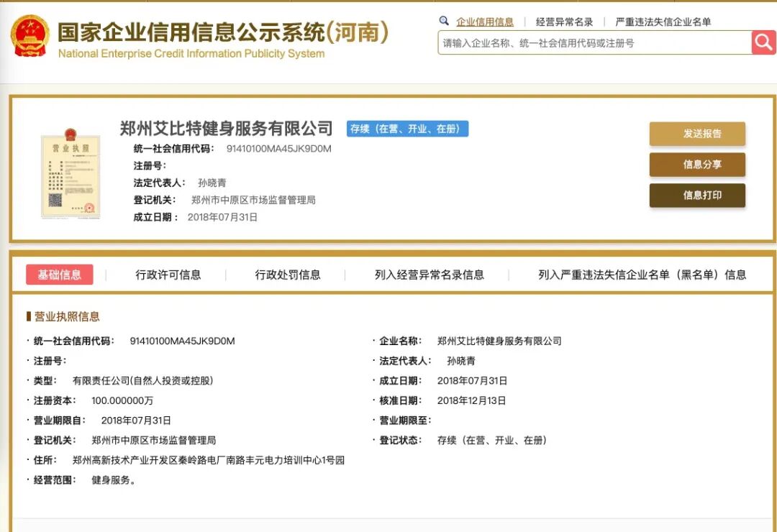Click the 发送报告 button
The image size is (777, 532).
pyautogui.click(x=697, y=134)
